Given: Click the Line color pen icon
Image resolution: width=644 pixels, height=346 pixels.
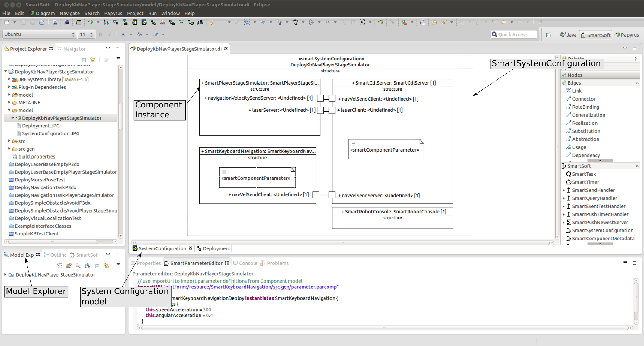Looking at the screenshot, I should click(155, 34).
